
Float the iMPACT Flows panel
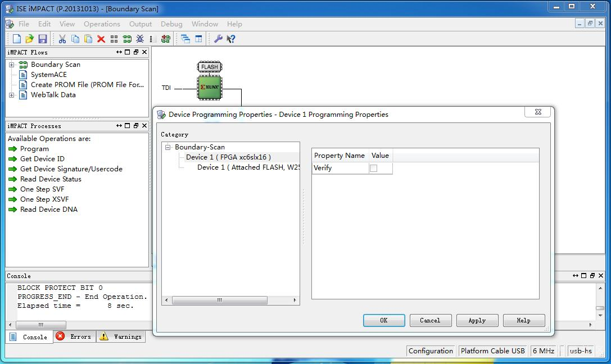[x=135, y=52]
